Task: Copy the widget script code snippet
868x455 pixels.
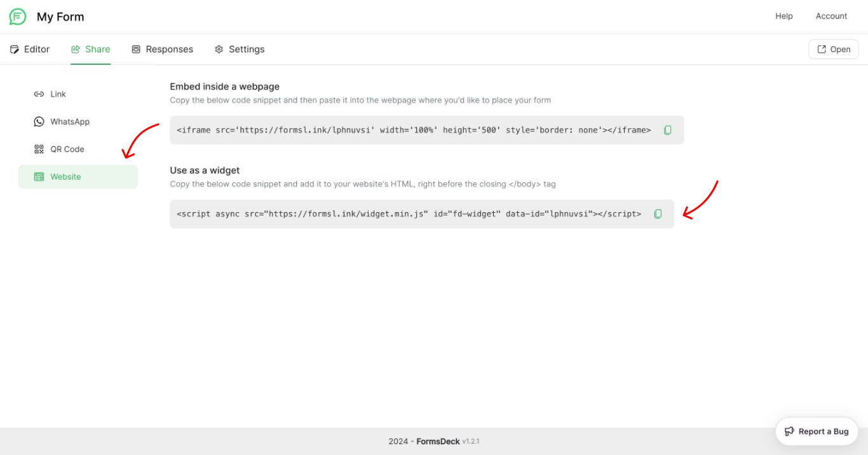Action: (x=658, y=214)
